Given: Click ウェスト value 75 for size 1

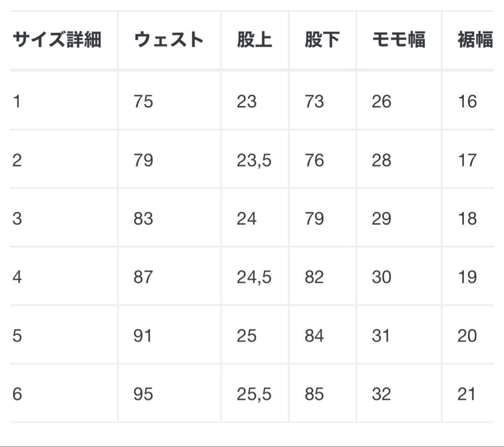Looking at the screenshot, I should [x=143, y=101].
